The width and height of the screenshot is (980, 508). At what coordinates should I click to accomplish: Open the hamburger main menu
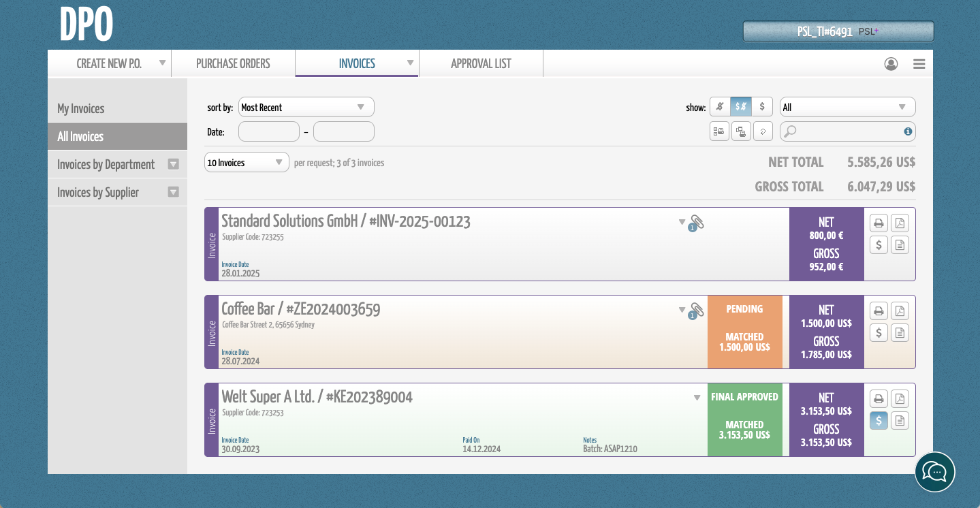(919, 64)
